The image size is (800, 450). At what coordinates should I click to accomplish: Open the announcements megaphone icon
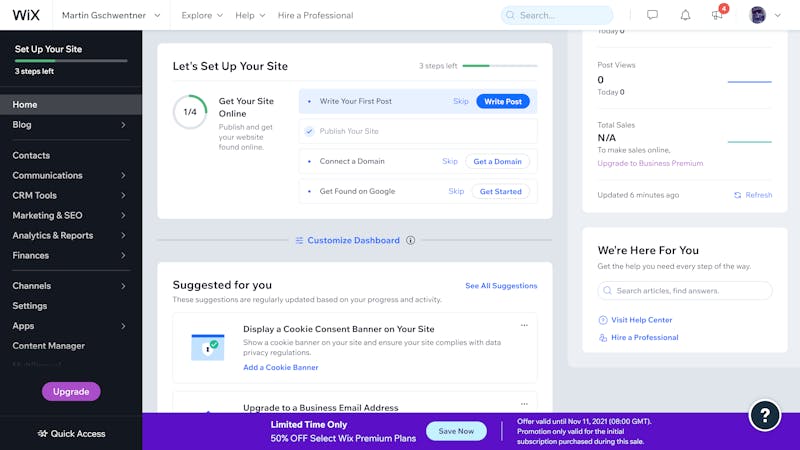click(x=717, y=15)
